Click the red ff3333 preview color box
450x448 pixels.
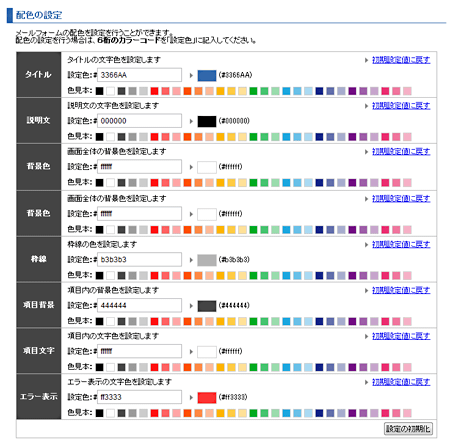point(207,397)
